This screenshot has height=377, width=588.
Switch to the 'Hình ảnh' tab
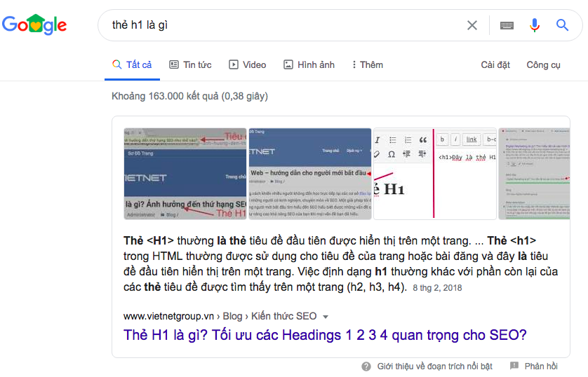point(309,64)
